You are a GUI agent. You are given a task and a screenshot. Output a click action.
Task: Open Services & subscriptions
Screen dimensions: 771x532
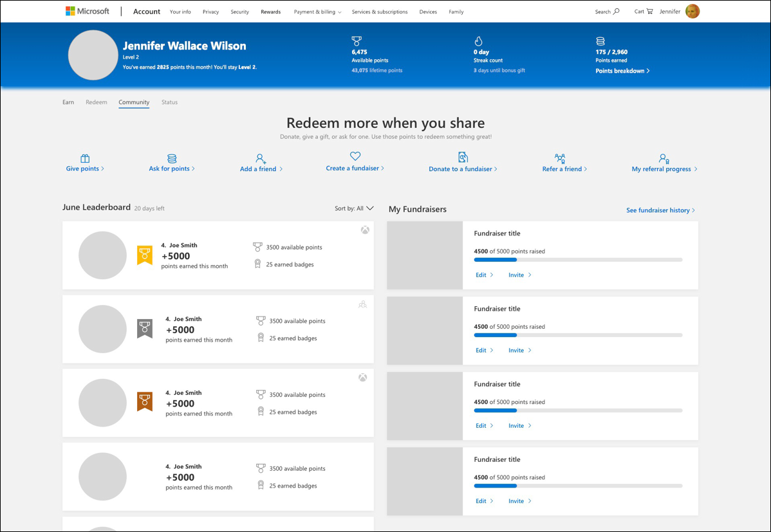(x=380, y=12)
